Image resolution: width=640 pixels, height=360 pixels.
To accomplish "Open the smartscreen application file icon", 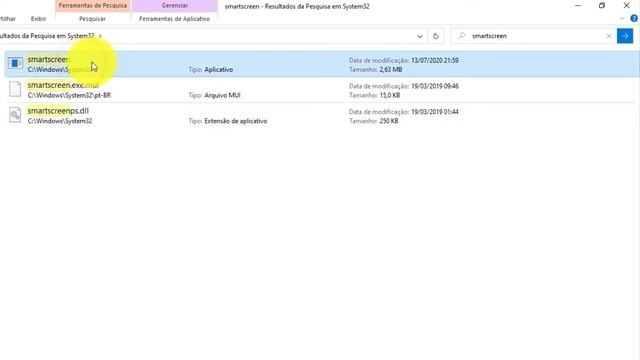I will coord(16,64).
